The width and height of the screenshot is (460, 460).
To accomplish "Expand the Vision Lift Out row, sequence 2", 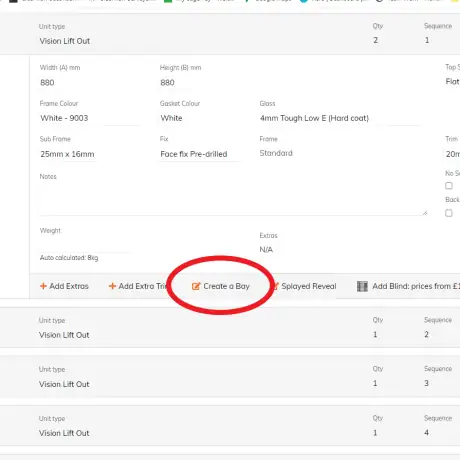I will pos(230,328).
